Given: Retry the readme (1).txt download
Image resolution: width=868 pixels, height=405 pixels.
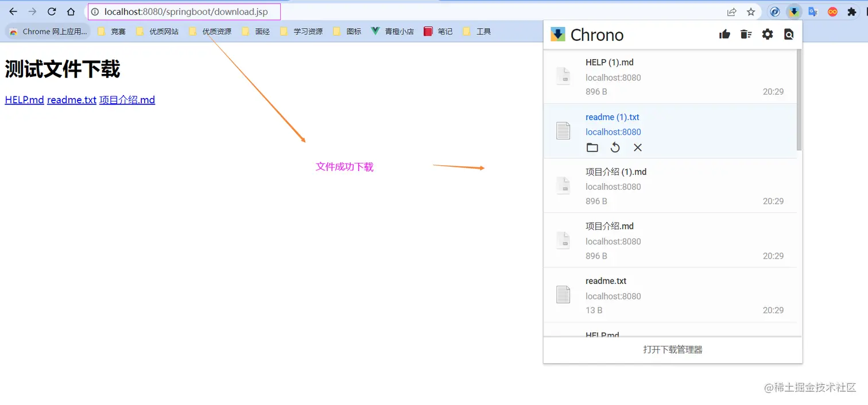Looking at the screenshot, I should 615,147.
